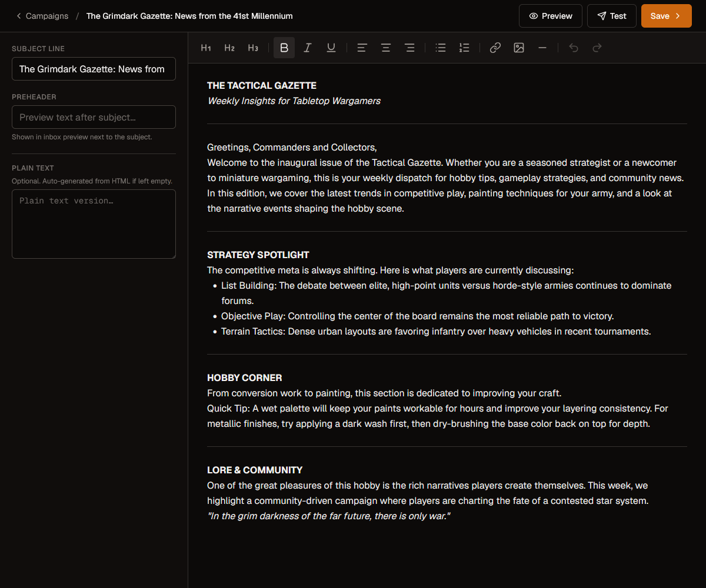The height and width of the screenshot is (588, 706).
Task: Toggle italic formatting
Action: (308, 48)
